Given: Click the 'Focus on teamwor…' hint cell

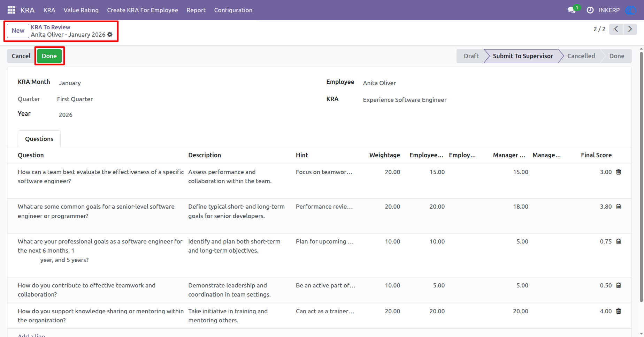Looking at the screenshot, I should coord(324,172).
